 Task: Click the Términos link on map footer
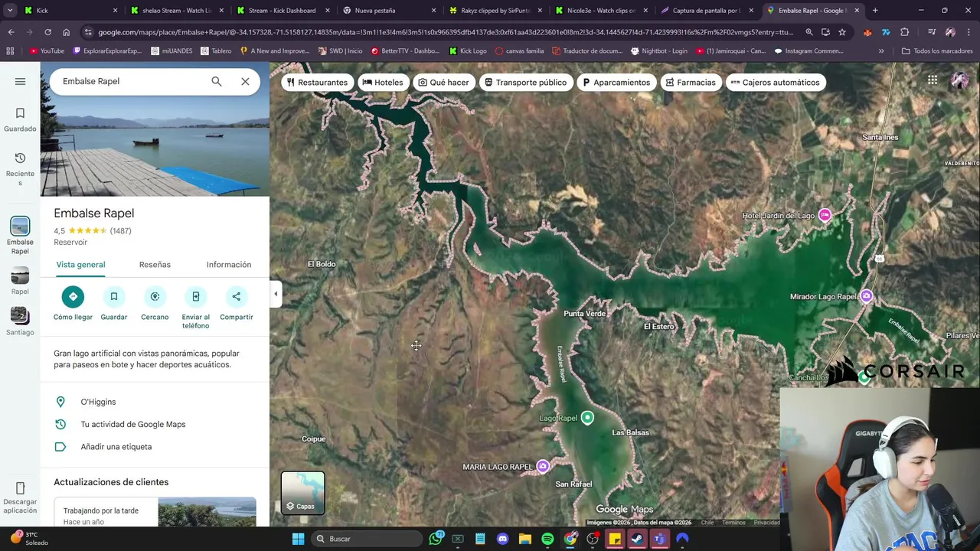click(733, 523)
